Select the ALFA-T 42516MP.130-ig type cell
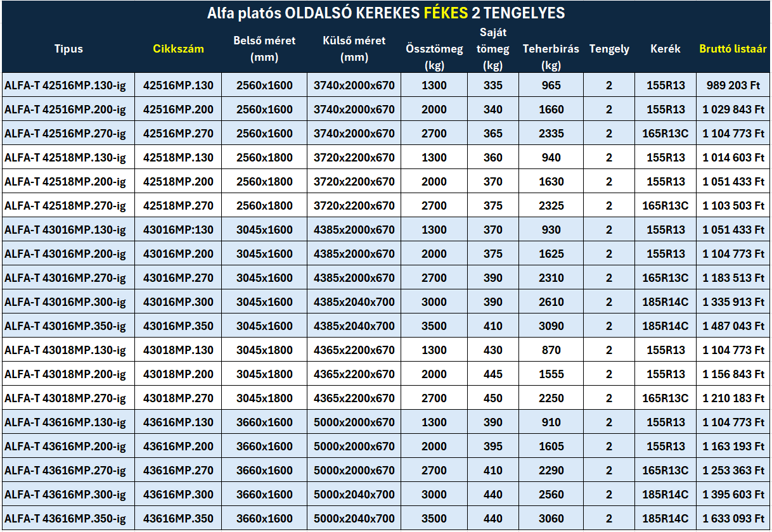Viewport: 772px width, 532px height. 65,85
